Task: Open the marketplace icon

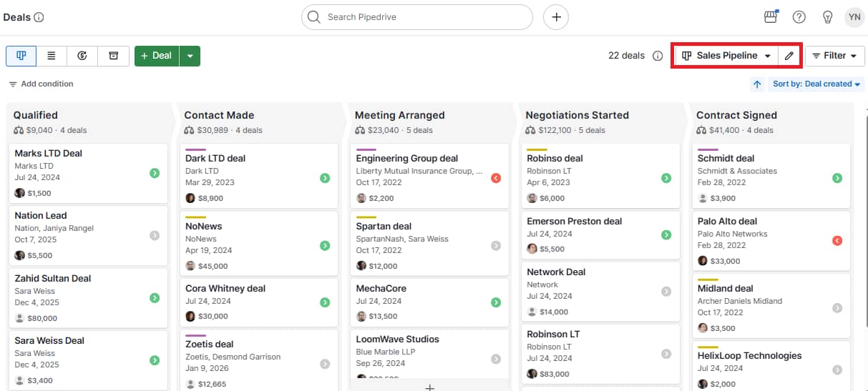Action: [771, 17]
